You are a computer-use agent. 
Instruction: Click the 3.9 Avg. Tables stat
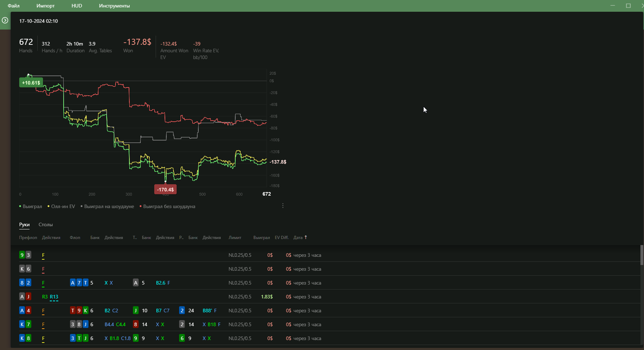click(x=100, y=47)
